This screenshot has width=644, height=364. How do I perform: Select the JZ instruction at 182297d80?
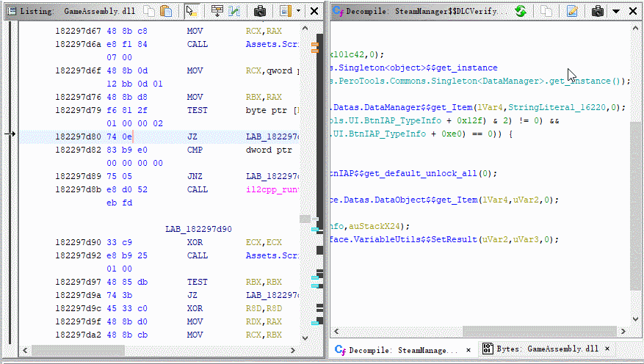coord(193,136)
